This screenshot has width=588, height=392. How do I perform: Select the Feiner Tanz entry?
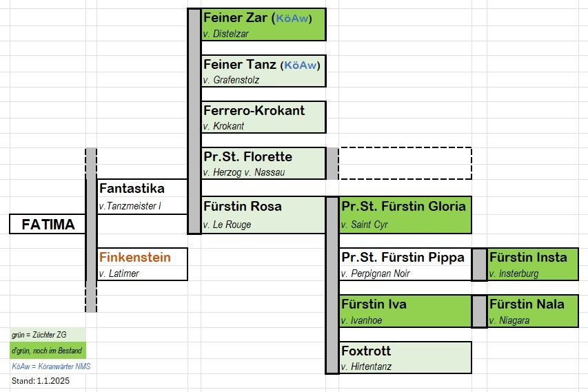pos(263,71)
